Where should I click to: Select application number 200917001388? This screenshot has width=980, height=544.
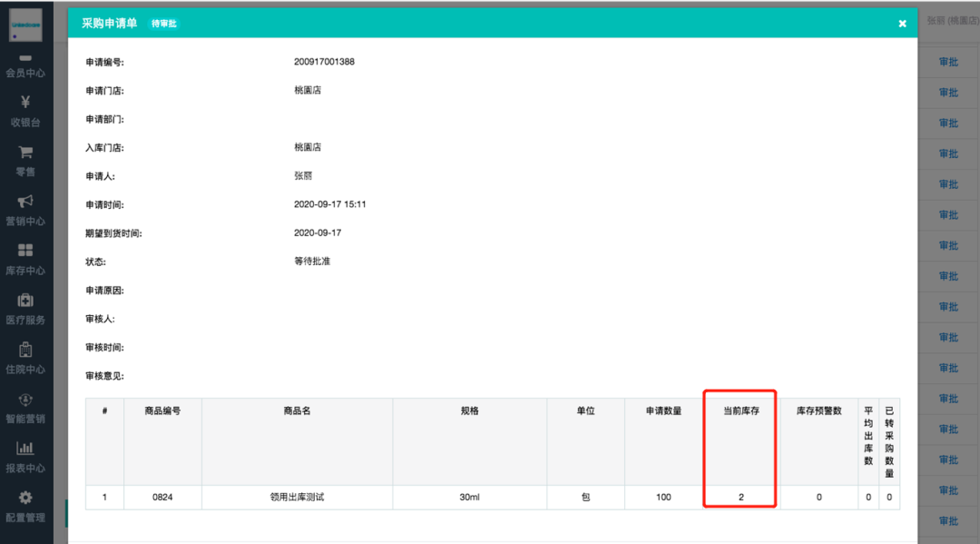(x=324, y=62)
